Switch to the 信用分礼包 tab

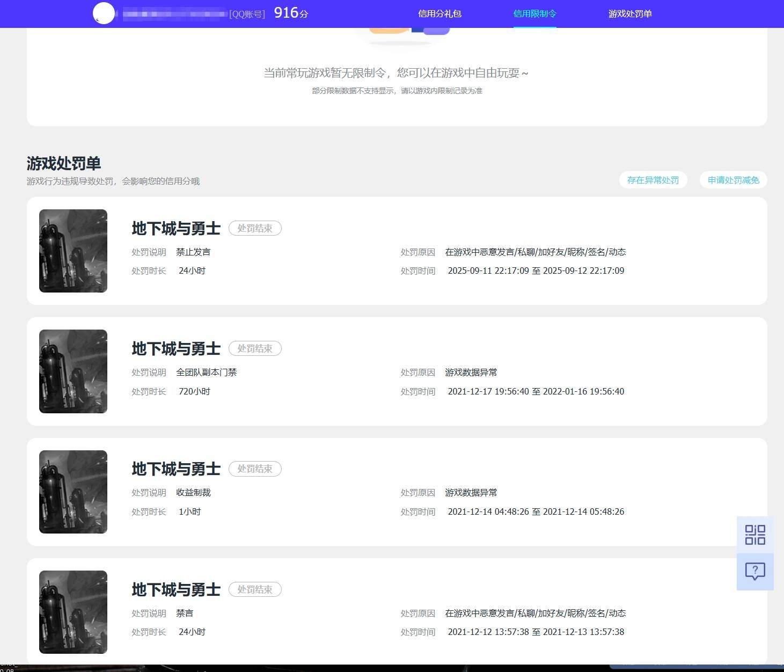point(439,13)
